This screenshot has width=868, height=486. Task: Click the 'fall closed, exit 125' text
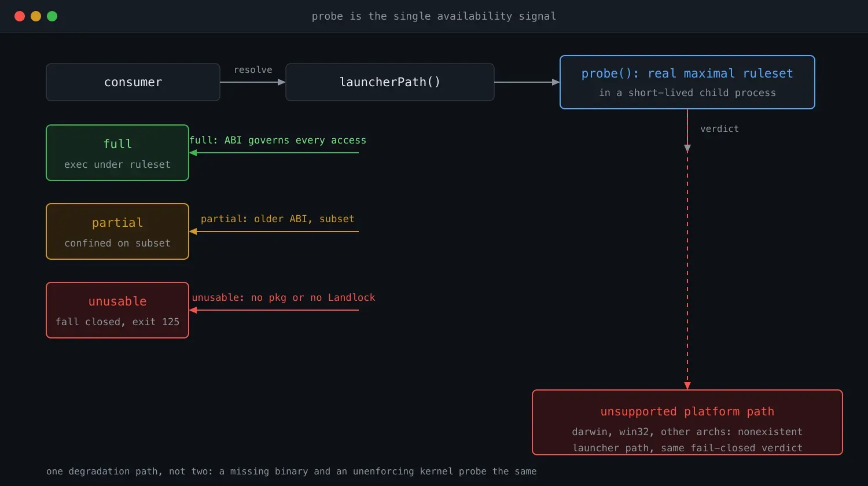[117, 322]
